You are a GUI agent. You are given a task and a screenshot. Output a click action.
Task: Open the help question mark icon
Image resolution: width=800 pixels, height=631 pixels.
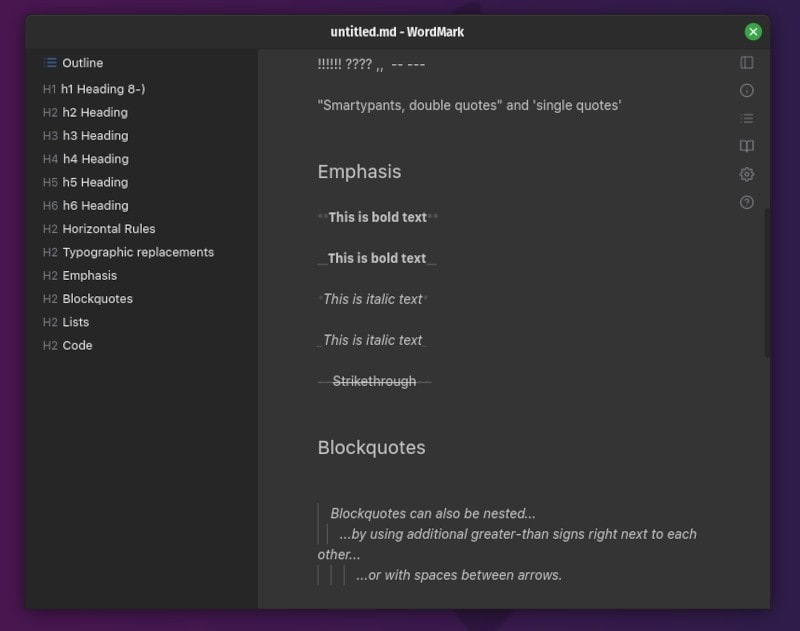click(x=746, y=203)
